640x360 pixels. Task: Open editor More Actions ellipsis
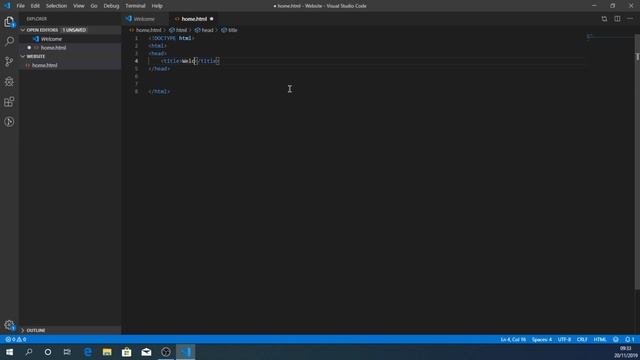click(x=630, y=19)
